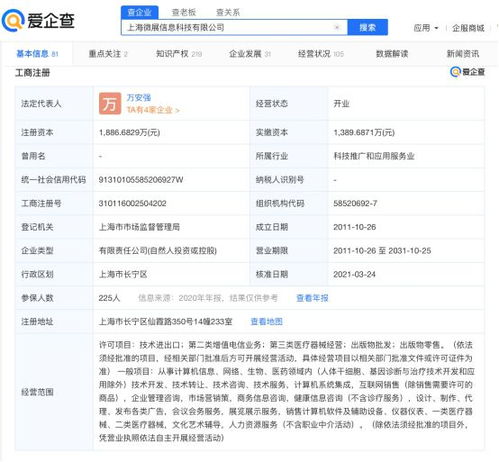Screen dimensions: 499x462
Task: Select industry 科技推广和应用服务业
Action: (374, 156)
